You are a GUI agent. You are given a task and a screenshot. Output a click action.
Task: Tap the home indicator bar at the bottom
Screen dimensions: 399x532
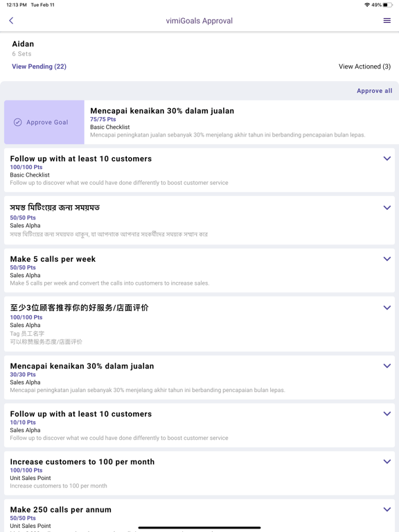coord(199,528)
